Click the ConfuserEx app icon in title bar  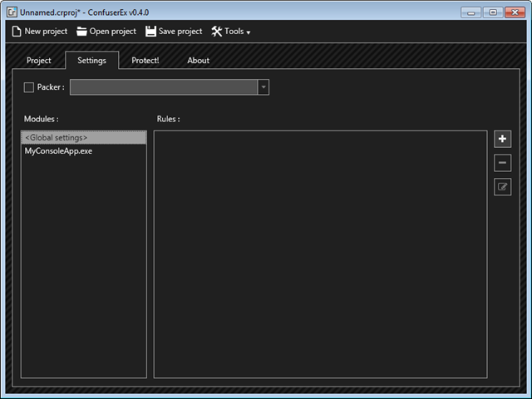pyautogui.click(x=12, y=12)
